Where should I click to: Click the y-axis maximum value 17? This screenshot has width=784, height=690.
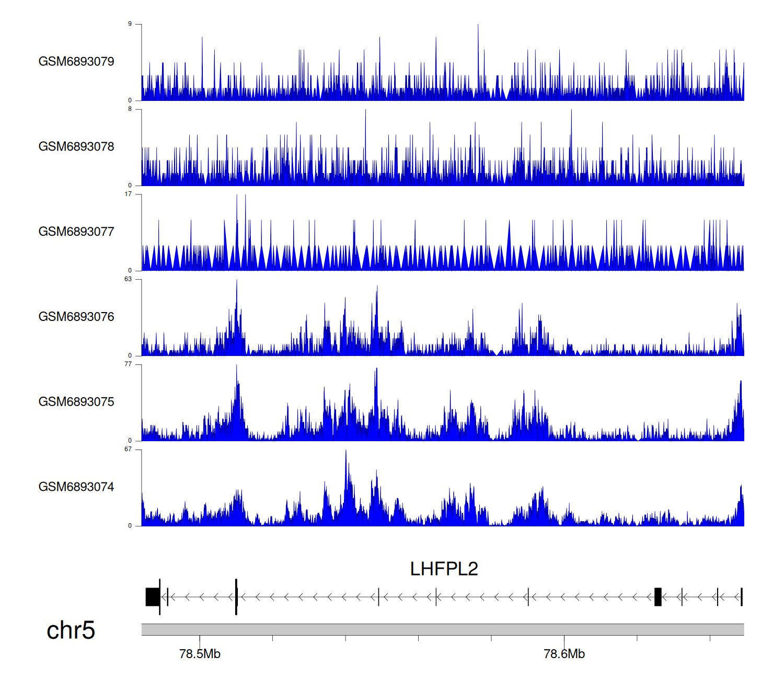pos(128,194)
